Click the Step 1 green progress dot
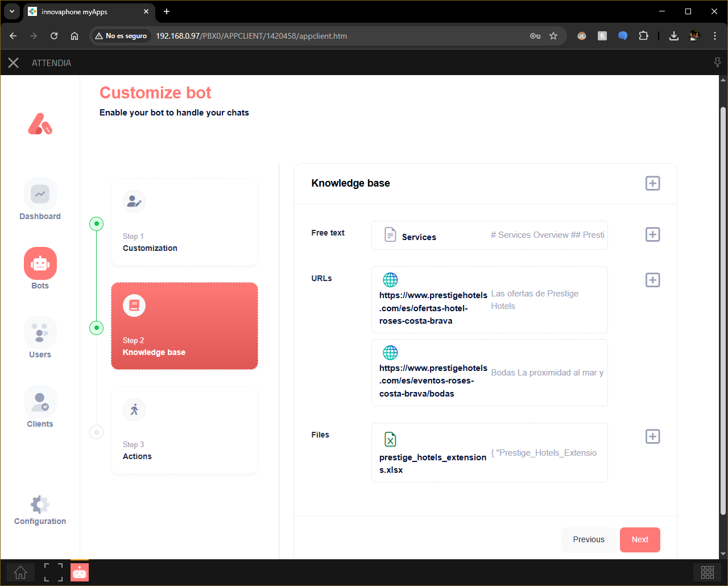This screenshot has width=728, height=586. pos(97,224)
